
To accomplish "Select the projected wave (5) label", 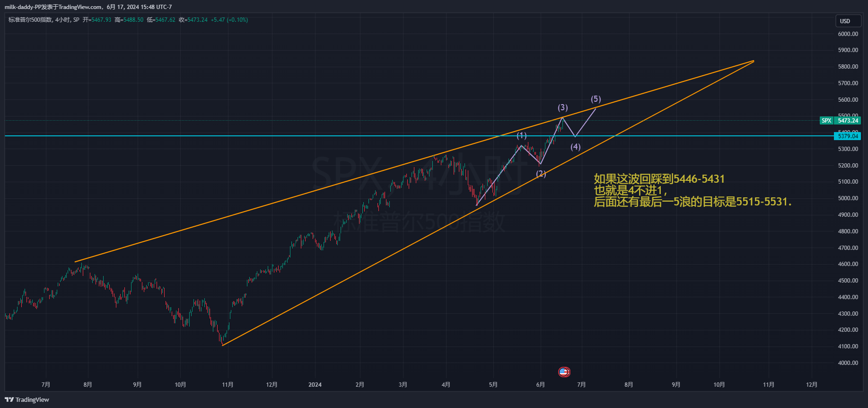I will (x=596, y=99).
